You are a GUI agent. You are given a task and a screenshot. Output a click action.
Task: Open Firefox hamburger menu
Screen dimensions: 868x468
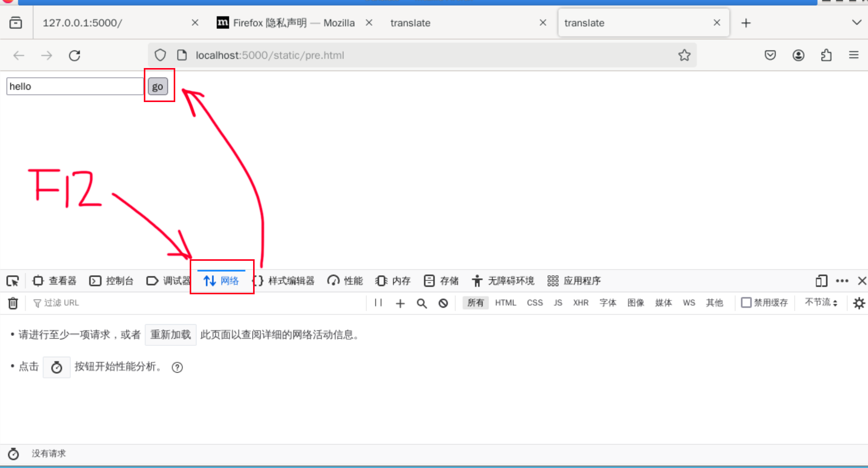coord(854,55)
